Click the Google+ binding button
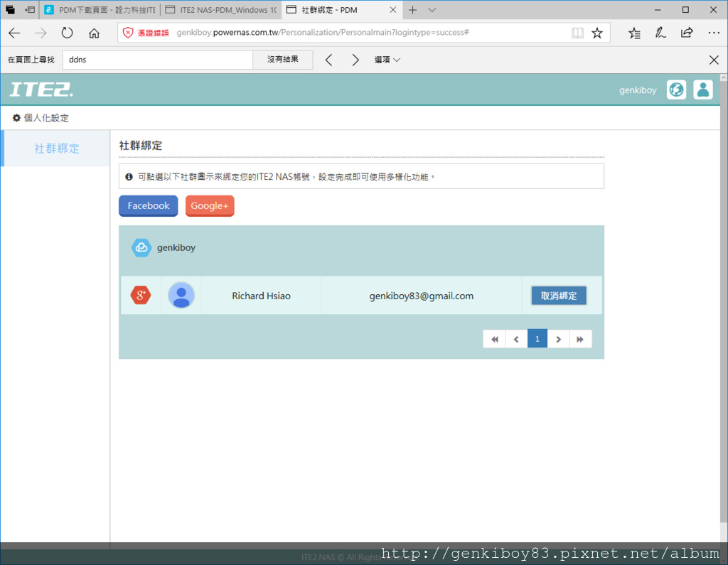728x565 pixels. pos(210,205)
